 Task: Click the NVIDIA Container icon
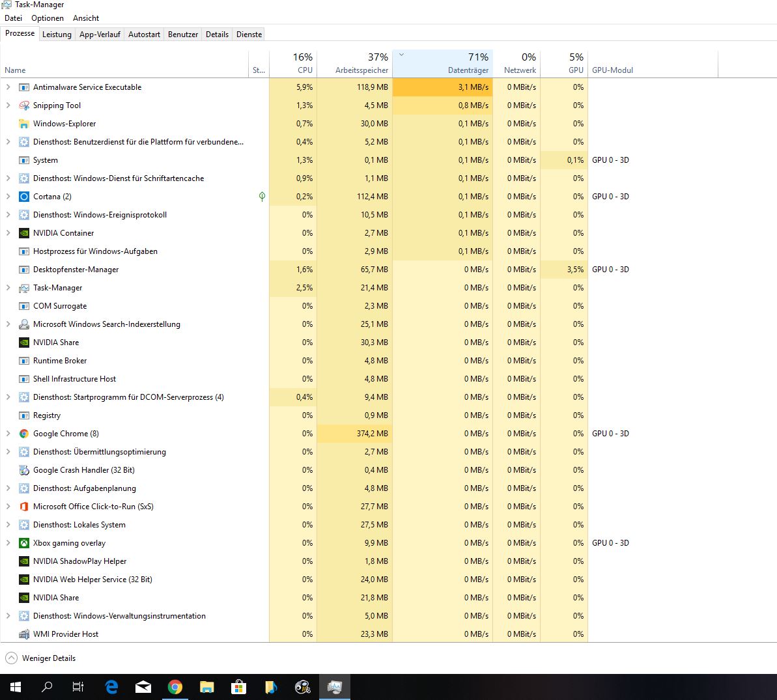click(24, 233)
